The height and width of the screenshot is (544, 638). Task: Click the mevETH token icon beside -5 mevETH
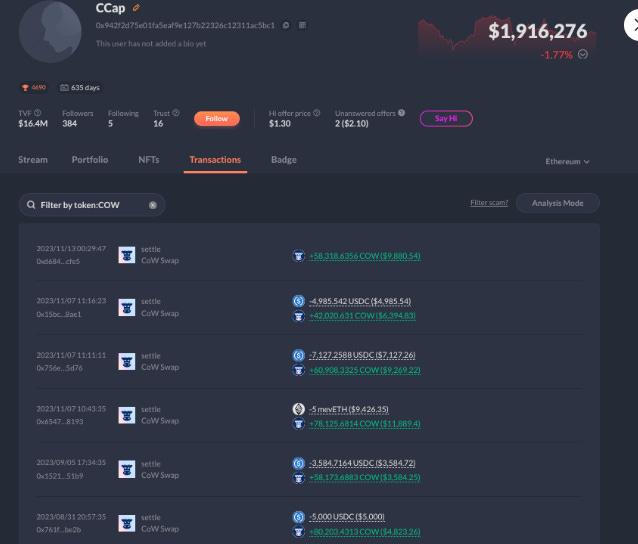[299, 409]
